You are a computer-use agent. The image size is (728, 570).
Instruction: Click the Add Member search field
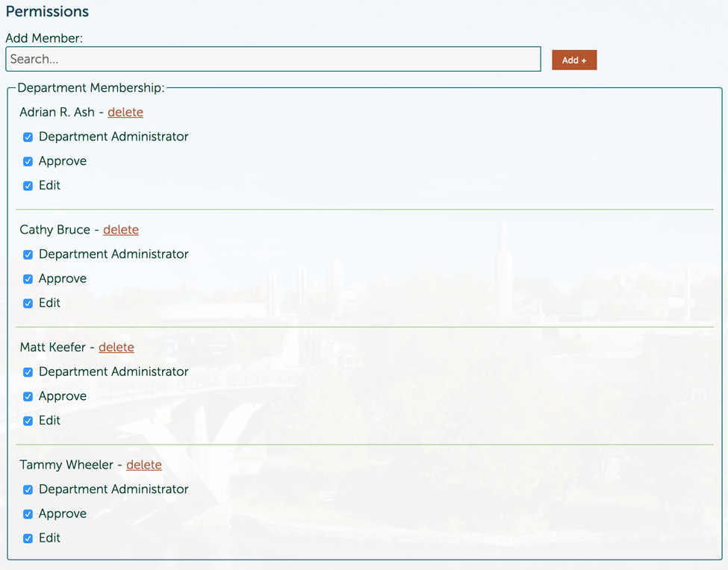point(273,59)
